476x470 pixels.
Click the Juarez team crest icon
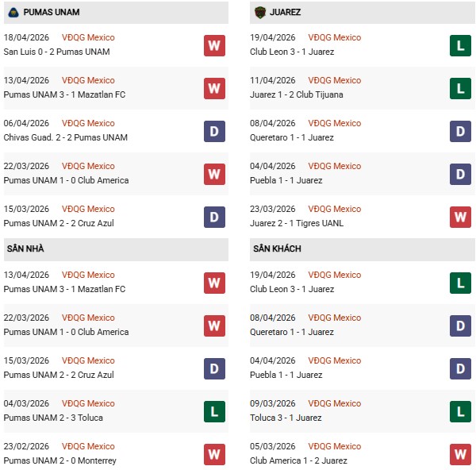(259, 13)
